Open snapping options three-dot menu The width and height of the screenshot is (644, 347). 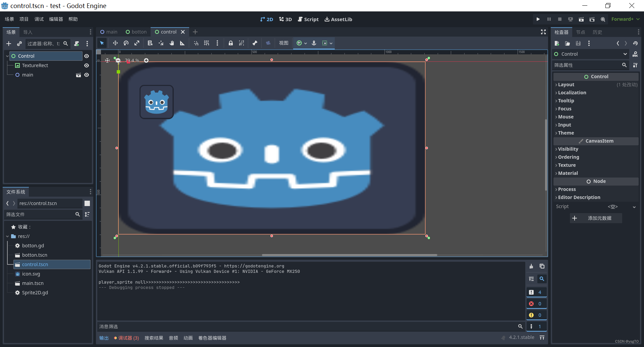click(x=217, y=43)
